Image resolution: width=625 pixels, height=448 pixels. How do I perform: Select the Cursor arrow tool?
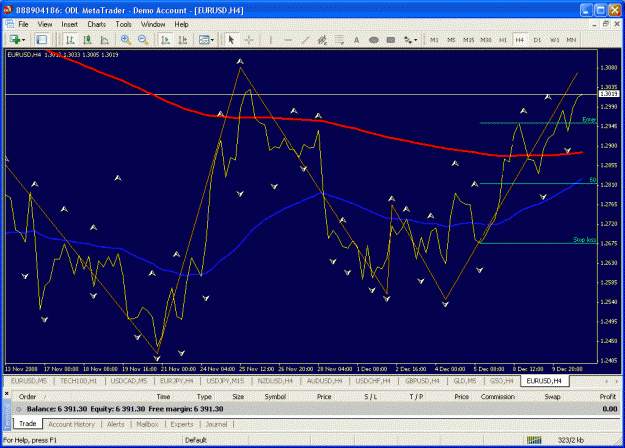pyautogui.click(x=231, y=40)
